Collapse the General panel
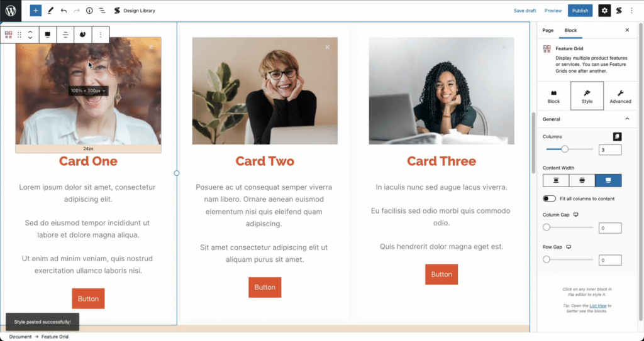644x341 pixels. [627, 119]
